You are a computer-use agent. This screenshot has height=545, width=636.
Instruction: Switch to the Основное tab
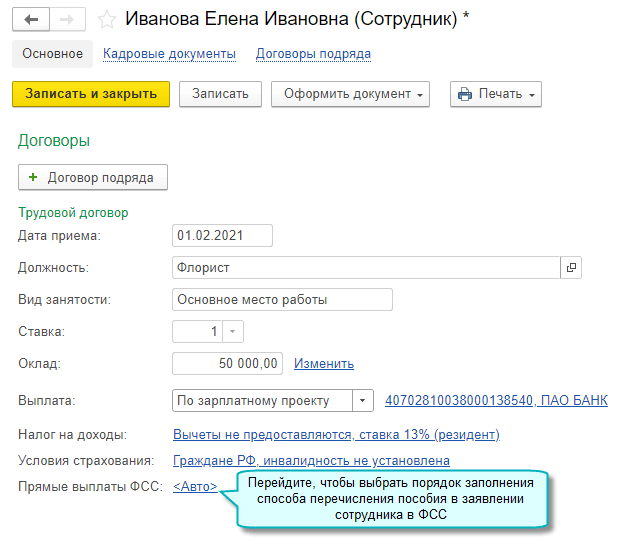[x=52, y=54]
